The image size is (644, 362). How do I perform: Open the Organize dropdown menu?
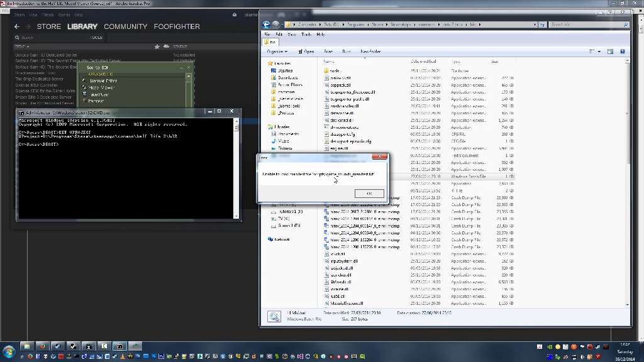(x=277, y=52)
